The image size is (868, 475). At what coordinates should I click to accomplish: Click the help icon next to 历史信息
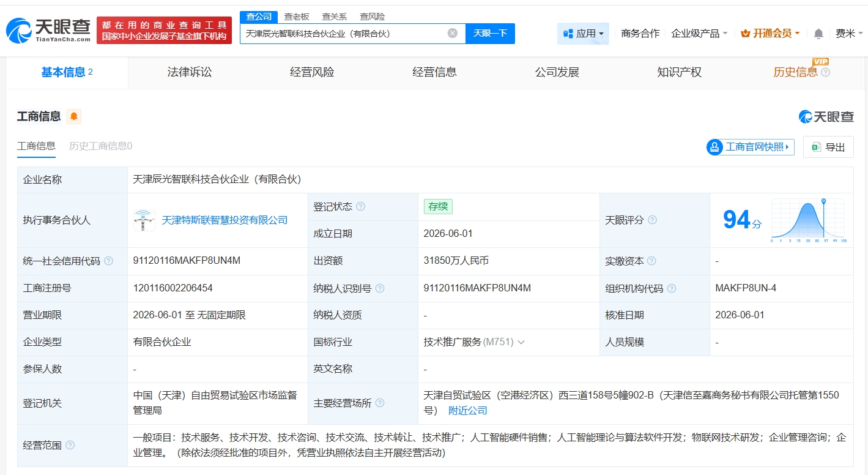click(x=825, y=72)
